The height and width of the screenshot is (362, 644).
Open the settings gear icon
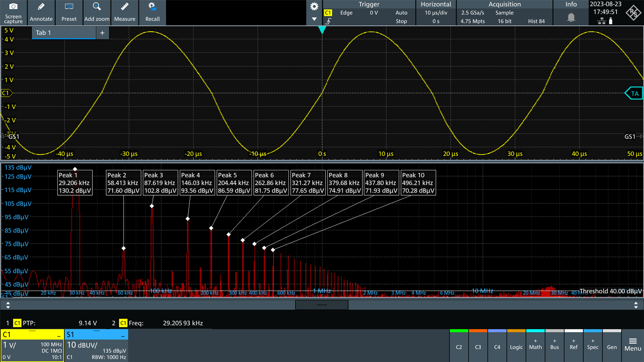point(314,6)
